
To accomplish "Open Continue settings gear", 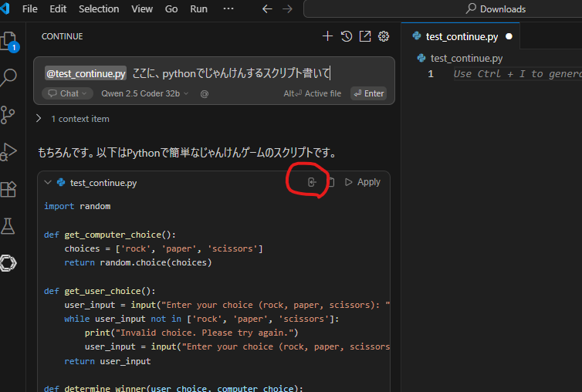I will tap(384, 36).
